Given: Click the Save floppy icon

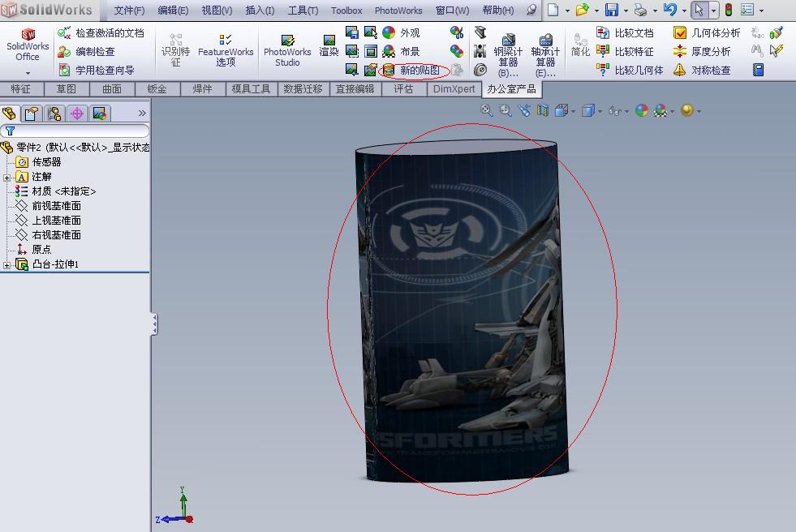Looking at the screenshot, I should click(612, 10).
